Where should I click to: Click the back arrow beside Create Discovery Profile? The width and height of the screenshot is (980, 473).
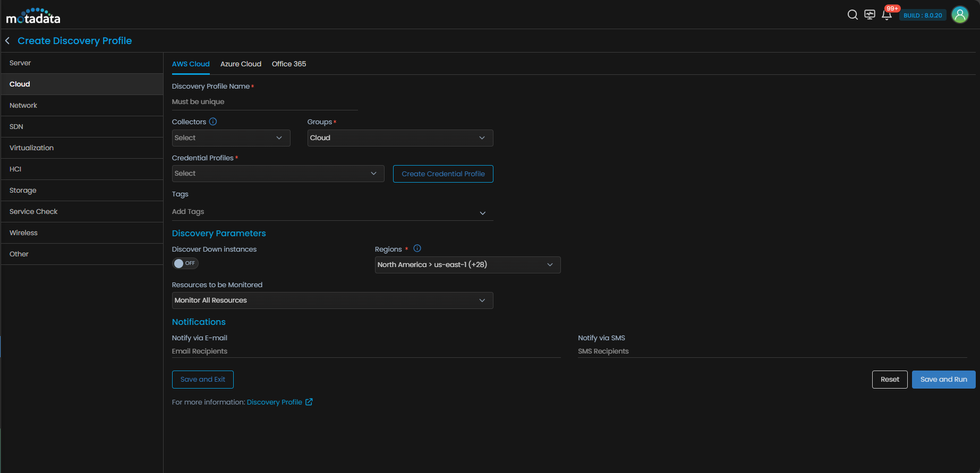7,41
